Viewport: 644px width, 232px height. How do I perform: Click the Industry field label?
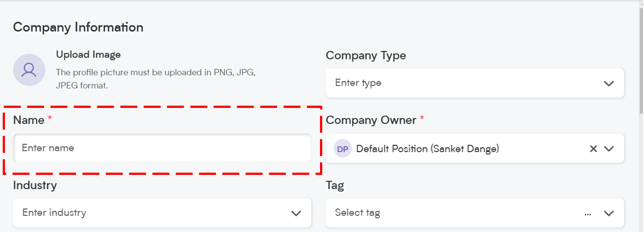pyautogui.click(x=35, y=185)
